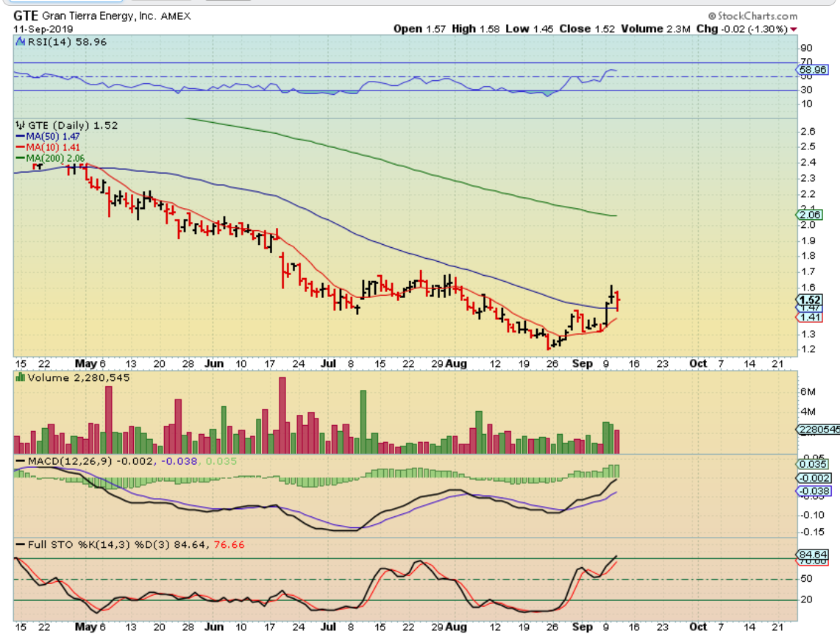Click the 0.035 MACD histogram value tag
This screenshot has width=840, height=637.
tap(812, 464)
